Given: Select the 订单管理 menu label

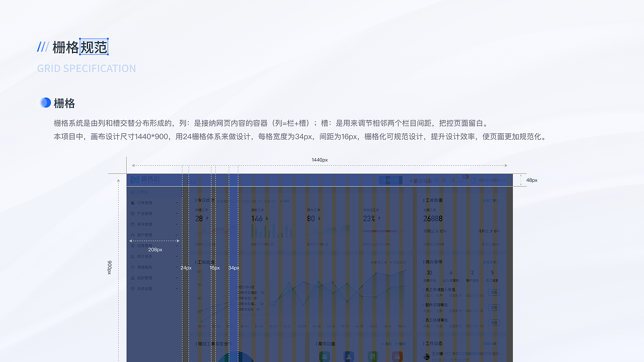Looking at the screenshot, I should [144, 203].
